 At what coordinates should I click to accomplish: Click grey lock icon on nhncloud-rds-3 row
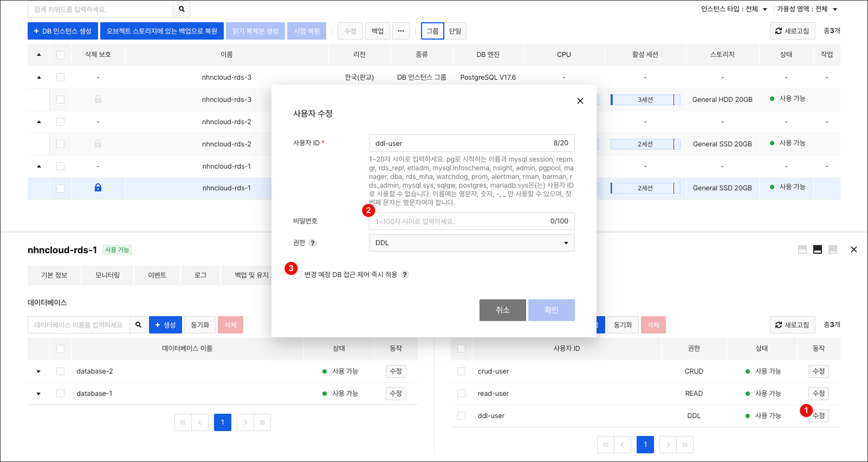(x=98, y=99)
